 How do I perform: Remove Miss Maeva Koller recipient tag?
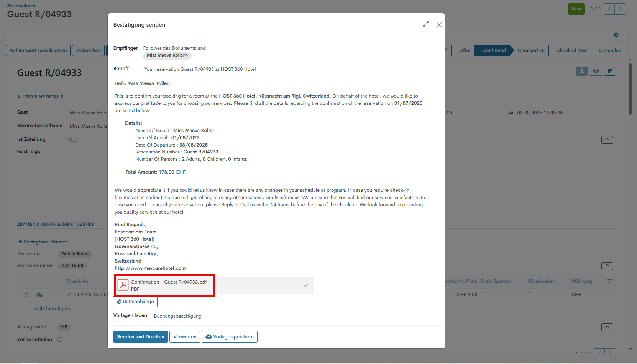[x=187, y=55]
